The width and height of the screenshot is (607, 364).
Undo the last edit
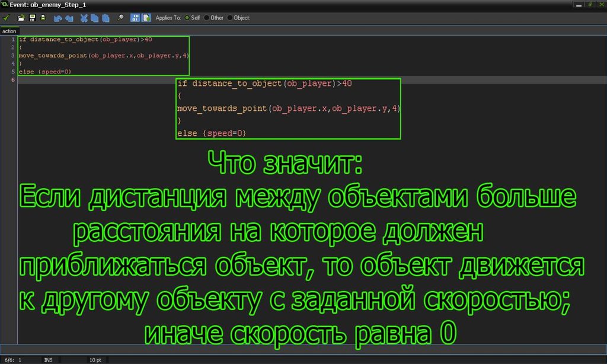58,18
